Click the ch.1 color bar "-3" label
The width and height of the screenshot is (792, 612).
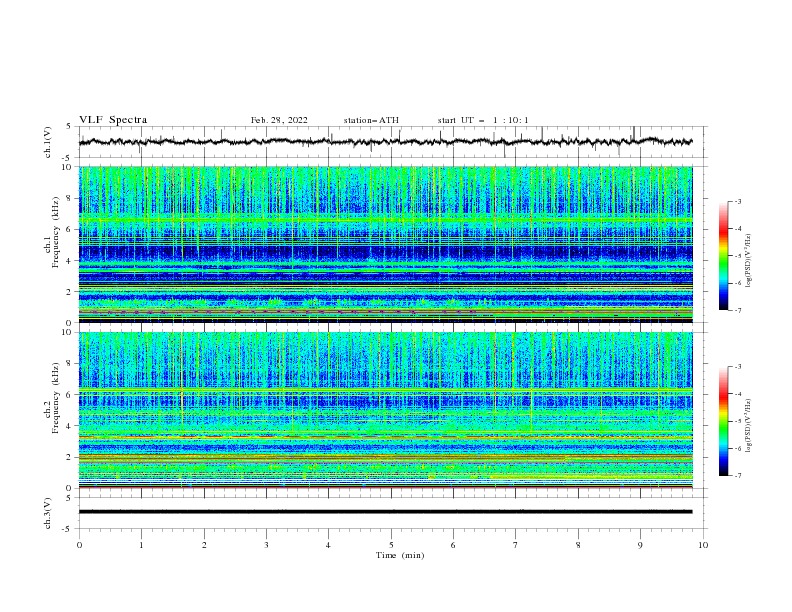pyautogui.click(x=737, y=201)
